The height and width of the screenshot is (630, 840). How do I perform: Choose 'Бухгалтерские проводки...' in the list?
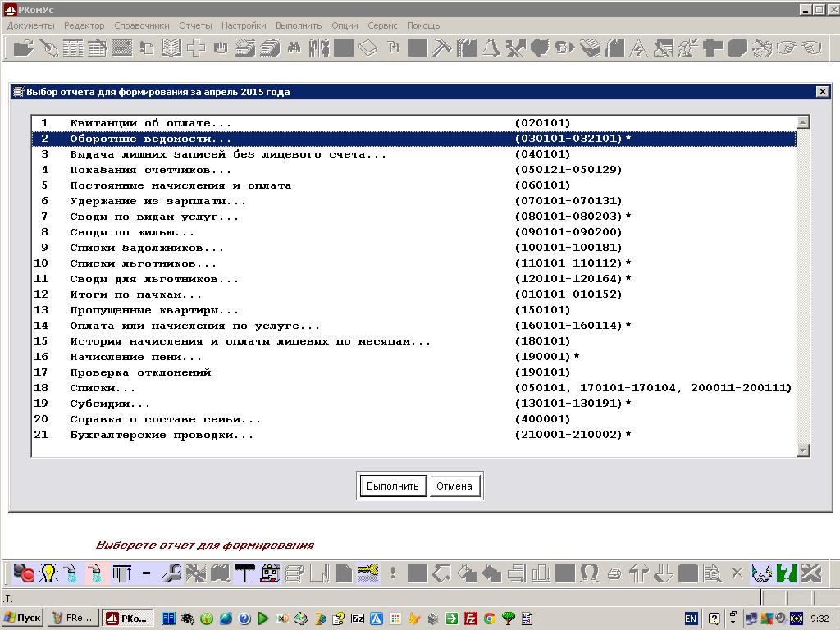click(162, 435)
